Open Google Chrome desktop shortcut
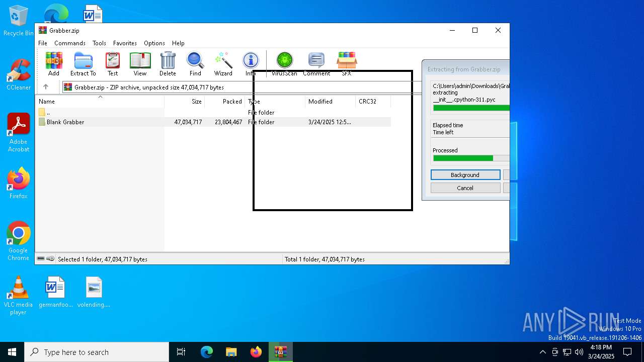This screenshot has height=362, width=644. pyautogui.click(x=19, y=241)
